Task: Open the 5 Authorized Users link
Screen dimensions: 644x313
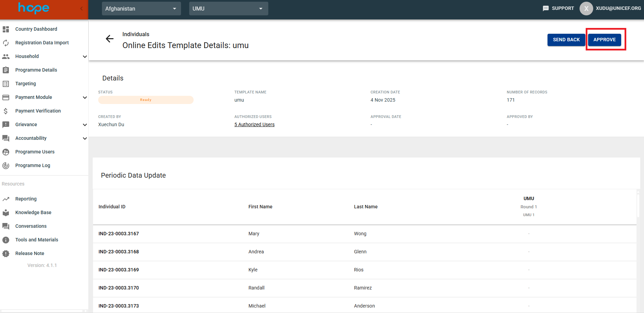Action: coord(254,124)
